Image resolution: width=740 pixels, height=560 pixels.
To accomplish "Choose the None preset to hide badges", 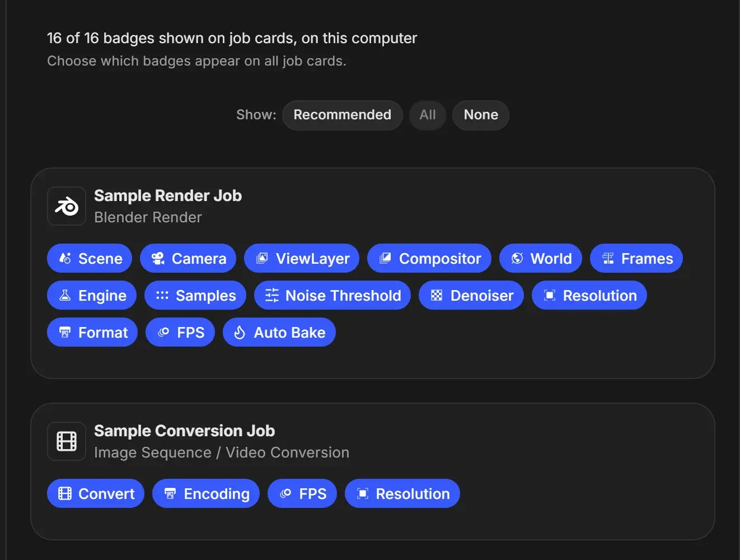I will click(x=481, y=115).
